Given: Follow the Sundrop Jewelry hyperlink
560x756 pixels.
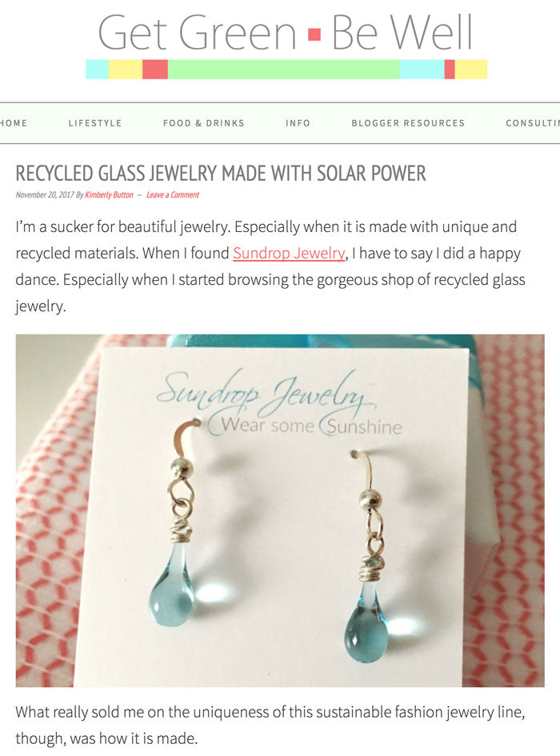Looking at the screenshot, I should click(289, 253).
